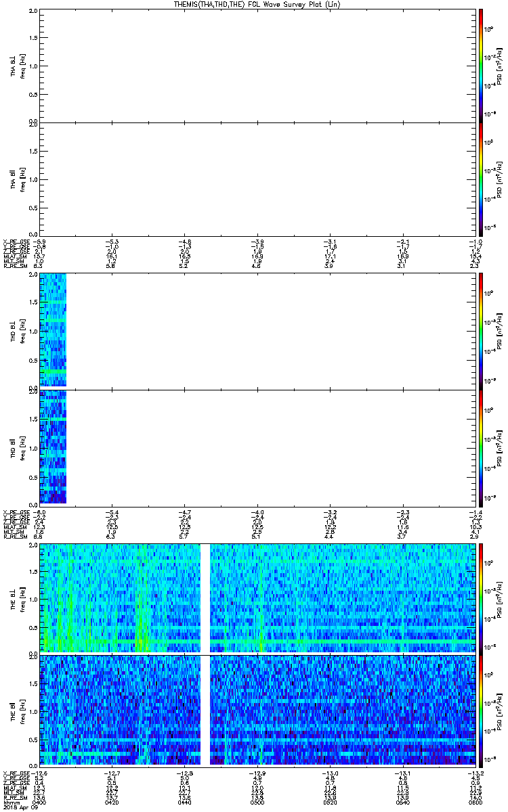This screenshot has width=508, height=812.
Task: Click the THA BL color bar
Action: pos(481,64)
